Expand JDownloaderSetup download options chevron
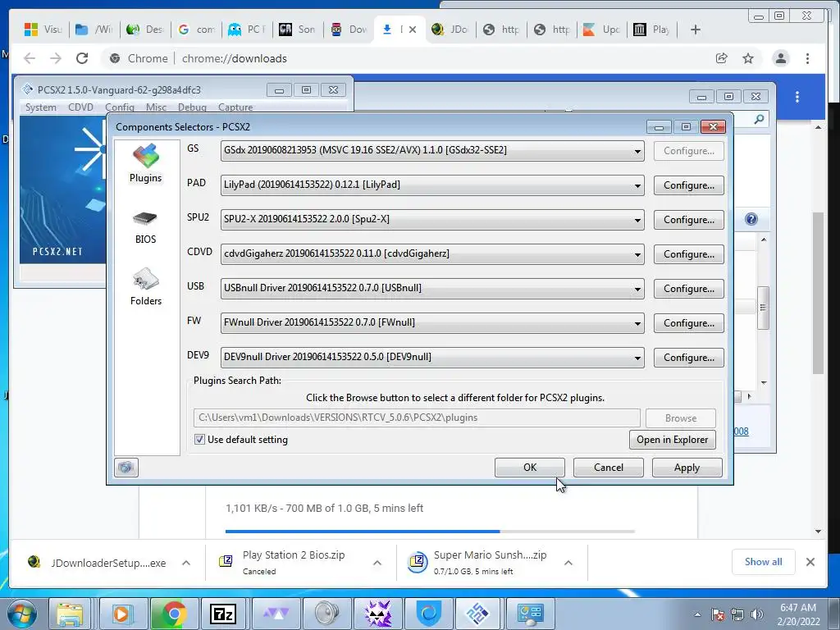This screenshot has width=840, height=630. (x=186, y=563)
